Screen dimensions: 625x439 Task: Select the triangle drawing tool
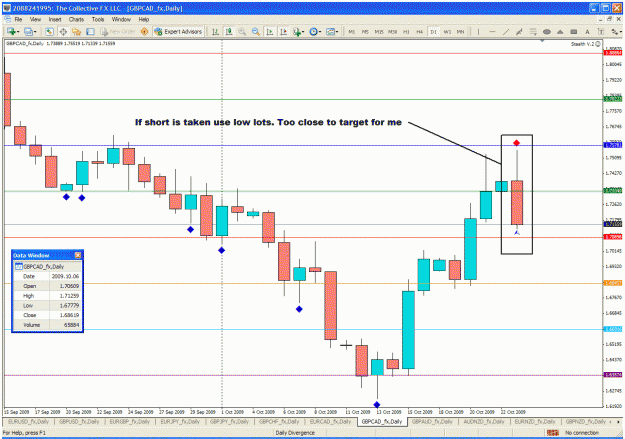(x=560, y=31)
